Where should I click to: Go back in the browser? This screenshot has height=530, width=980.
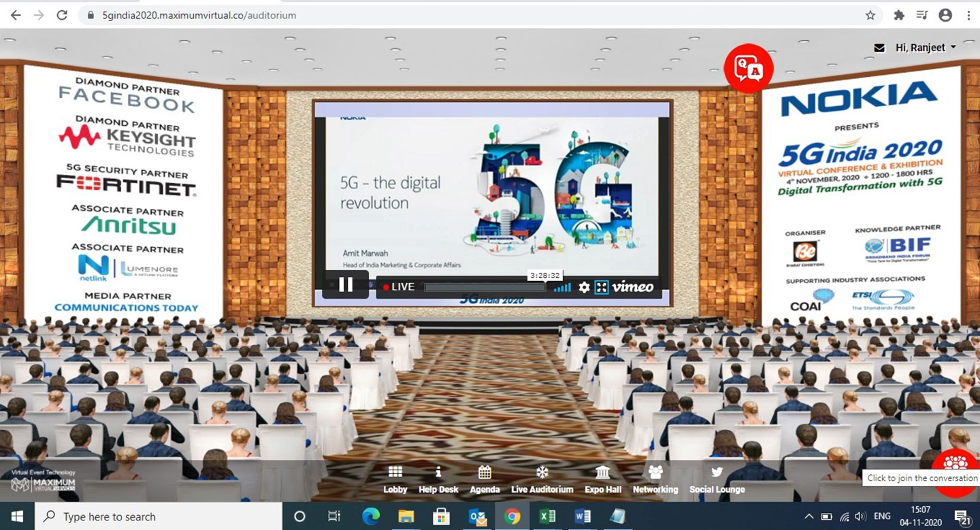click(16, 15)
